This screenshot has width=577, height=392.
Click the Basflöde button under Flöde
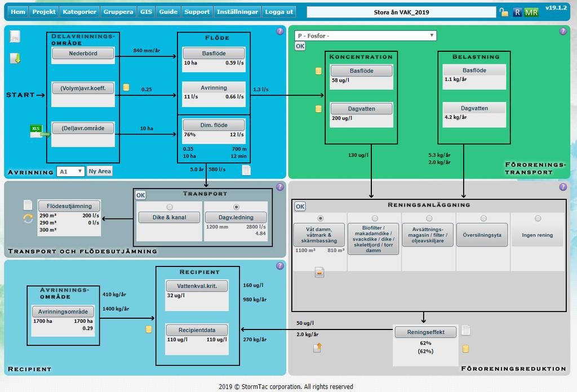point(214,54)
